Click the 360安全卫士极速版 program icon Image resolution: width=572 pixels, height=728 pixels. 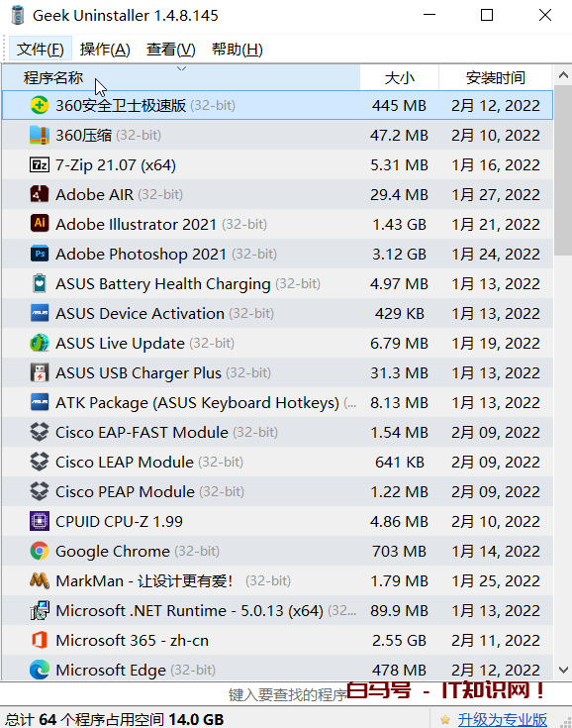point(40,105)
